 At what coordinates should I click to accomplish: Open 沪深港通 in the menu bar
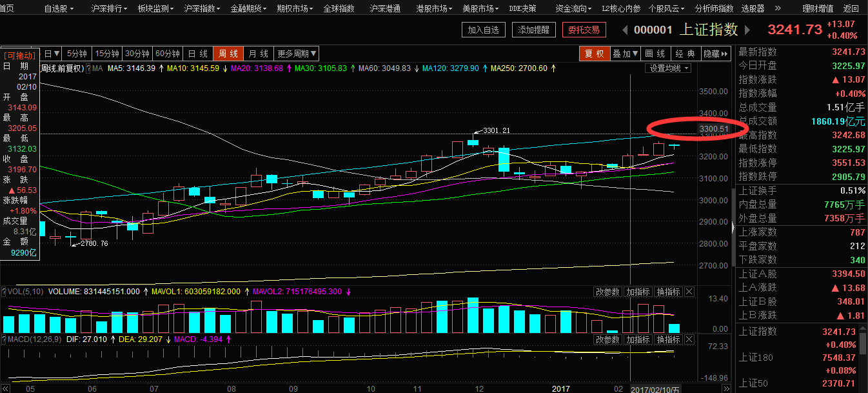coord(385,8)
